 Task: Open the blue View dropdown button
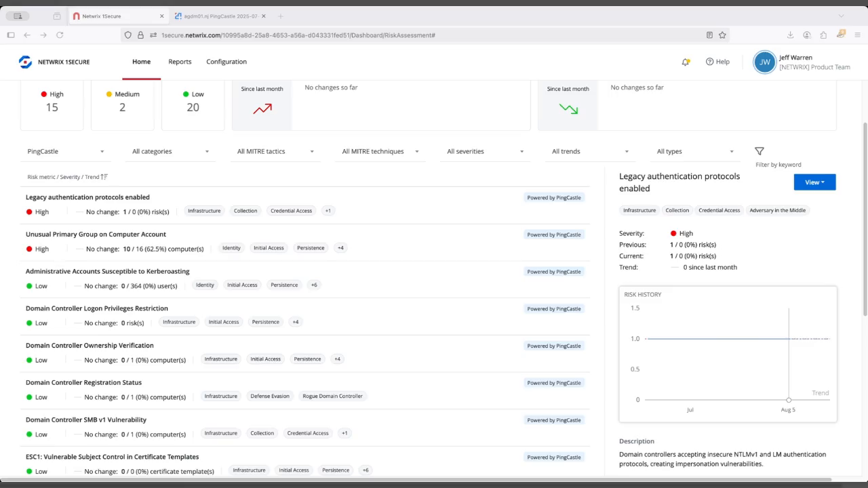(x=814, y=182)
